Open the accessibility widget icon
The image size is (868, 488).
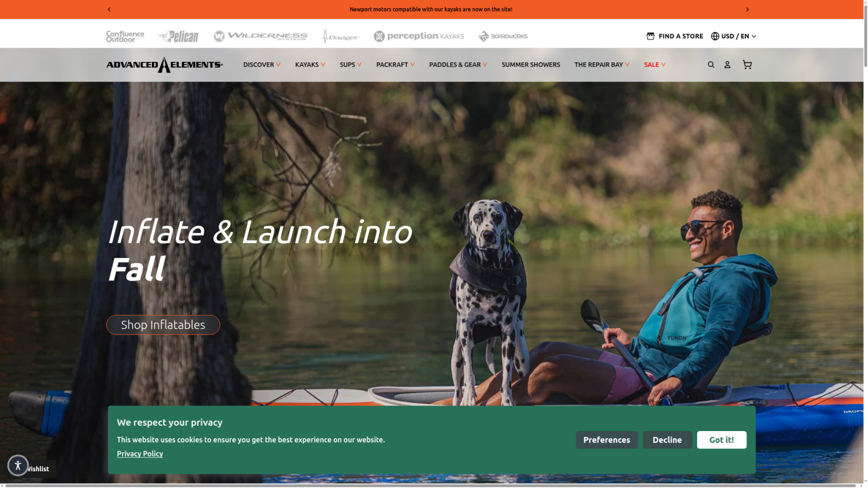[17, 465]
